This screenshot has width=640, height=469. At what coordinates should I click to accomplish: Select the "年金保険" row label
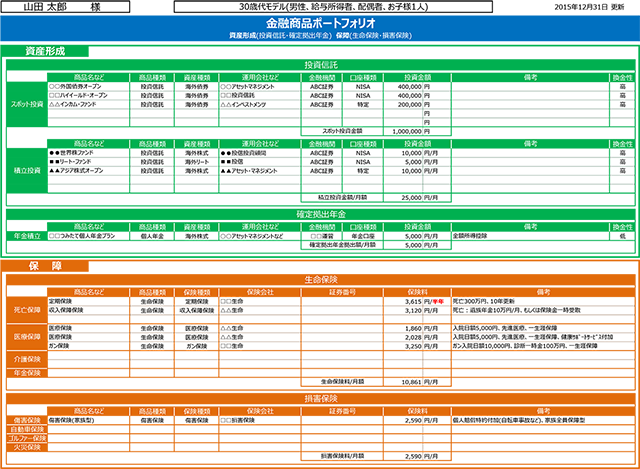pos(27,373)
